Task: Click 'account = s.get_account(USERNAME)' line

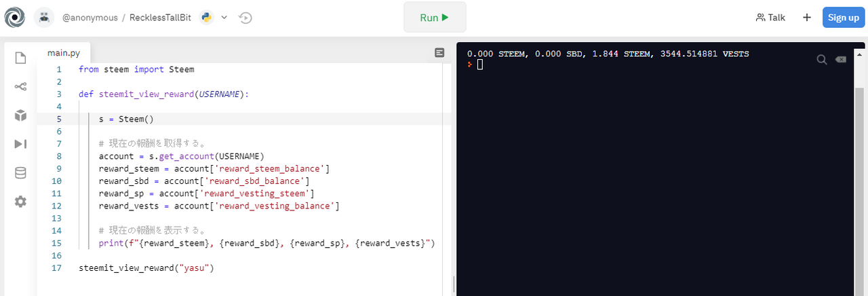Action: pyautogui.click(x=181, y=156)
